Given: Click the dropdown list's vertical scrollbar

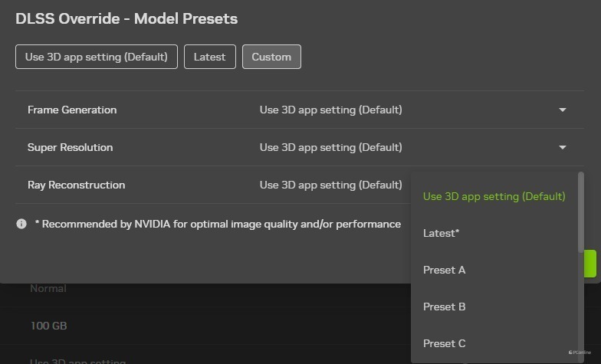Looking at the screenshot, I should [x=580, y=215].
